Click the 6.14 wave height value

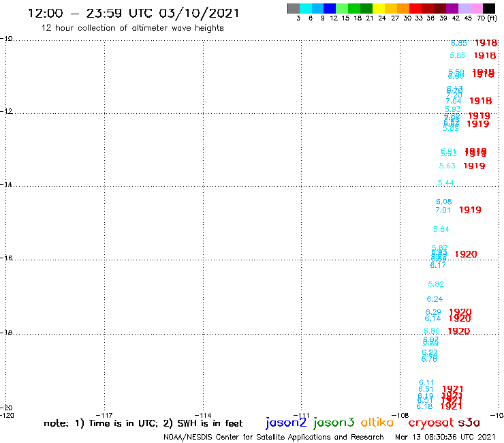tap(432, 318)
